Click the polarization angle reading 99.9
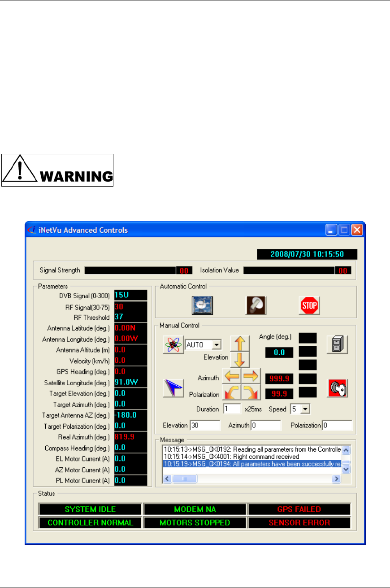390x588 pixels. (x=280, y=394)
